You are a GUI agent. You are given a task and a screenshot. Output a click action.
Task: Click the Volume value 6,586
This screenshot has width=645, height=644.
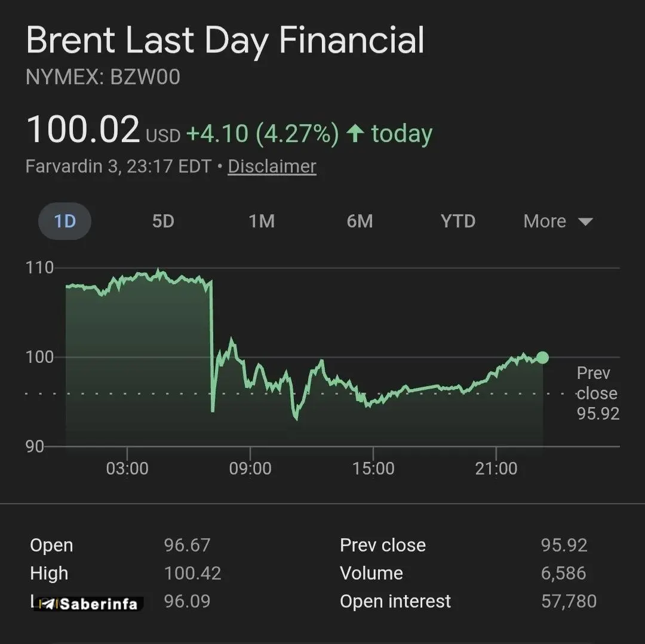pos(564,573)
